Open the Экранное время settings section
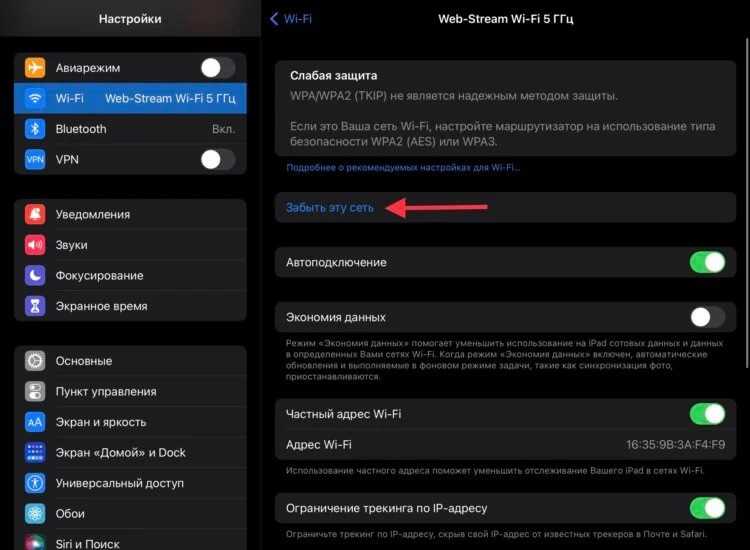This screenshot has width=750, height=550. tap(130, 306)
